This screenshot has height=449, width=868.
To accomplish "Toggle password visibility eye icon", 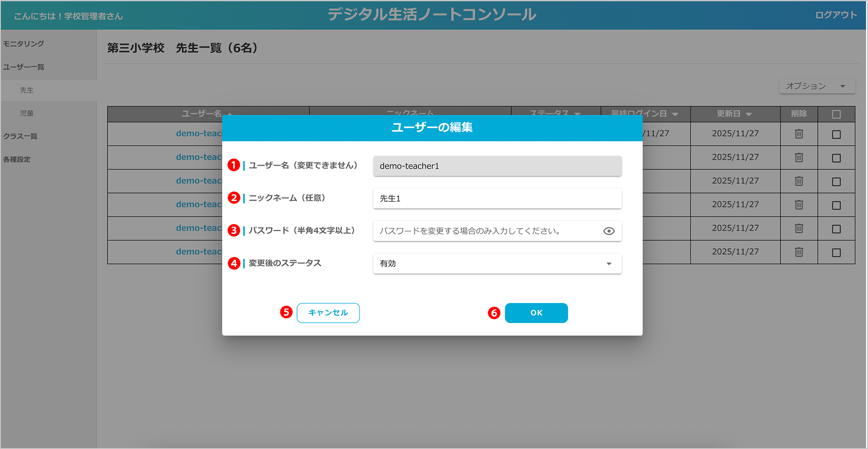I will [609, 231].
